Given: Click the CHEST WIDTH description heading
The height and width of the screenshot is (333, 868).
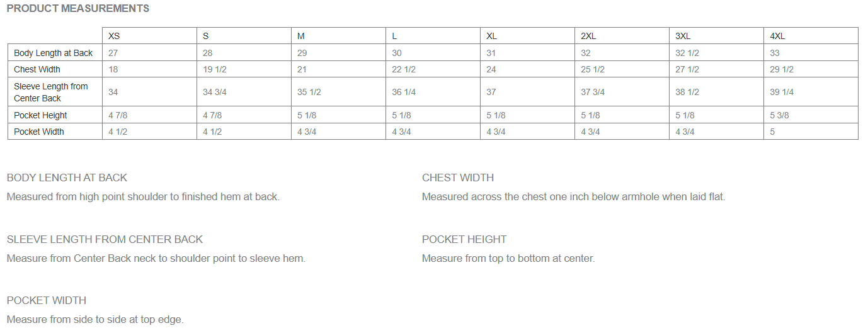Looking at the screenshot, I should pyautogui.click(x=458, y=178).
